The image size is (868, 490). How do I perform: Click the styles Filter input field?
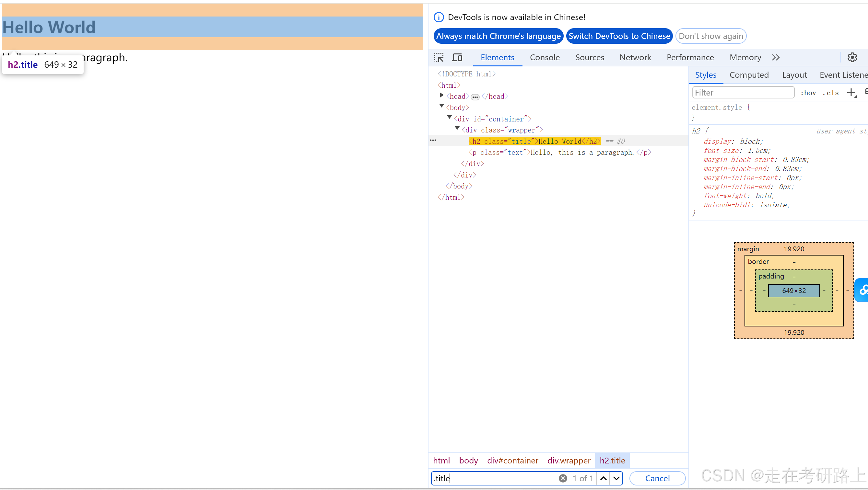743,93
